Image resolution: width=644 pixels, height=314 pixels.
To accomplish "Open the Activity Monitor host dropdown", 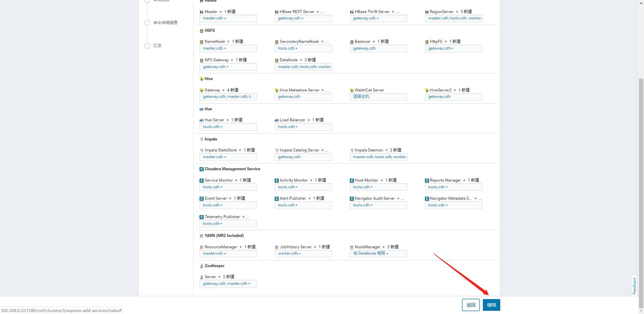I will pos(303,187).
